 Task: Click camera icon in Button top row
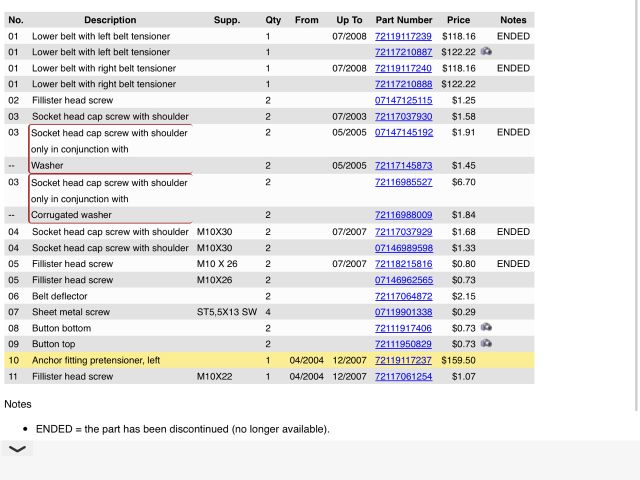(486, 344)
